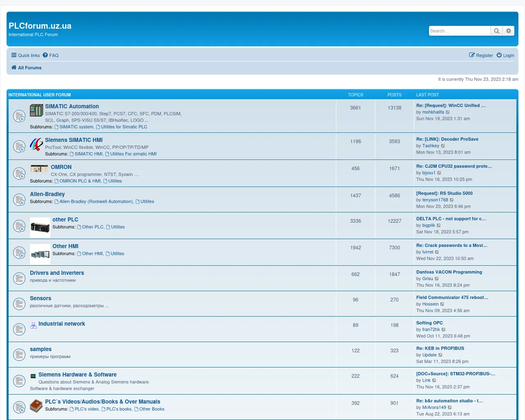Open the Allen-Bradley forum
Image resolution: width=525 pixels, height=420 pixels.
pyautogui.click(x=47, y=194)
